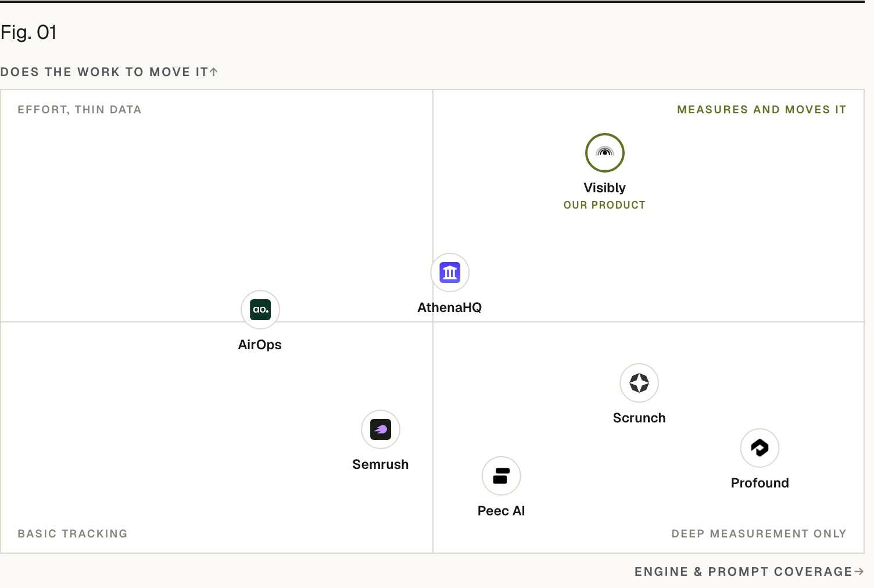
Task: Select the 'OUR PRODUCT' caption
Action: point(604,205)
